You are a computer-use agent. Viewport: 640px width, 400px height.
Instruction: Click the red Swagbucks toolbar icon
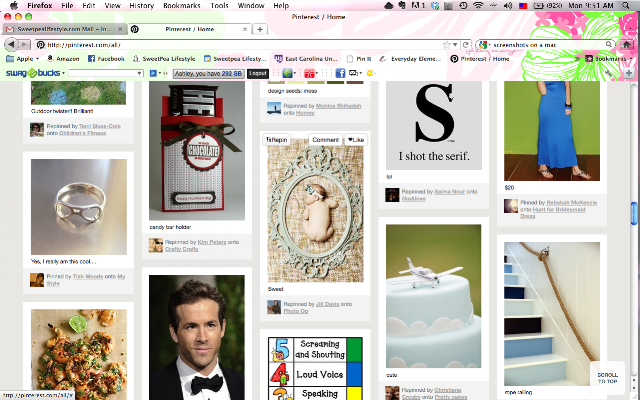309,73
